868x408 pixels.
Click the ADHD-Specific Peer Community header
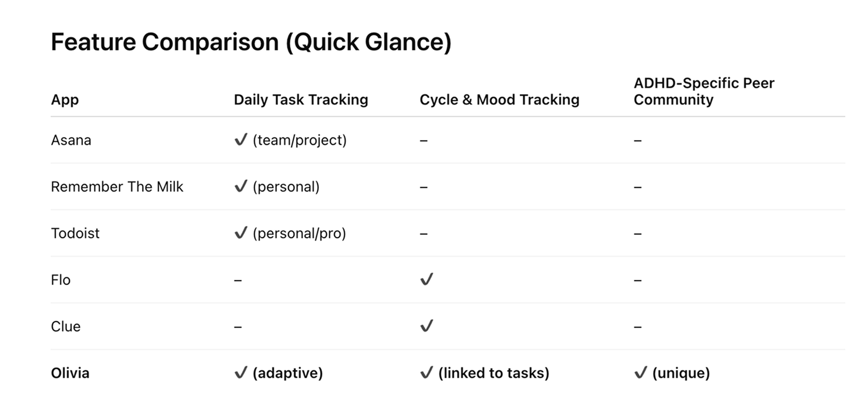pyautogui.click(x=704, y=91)
